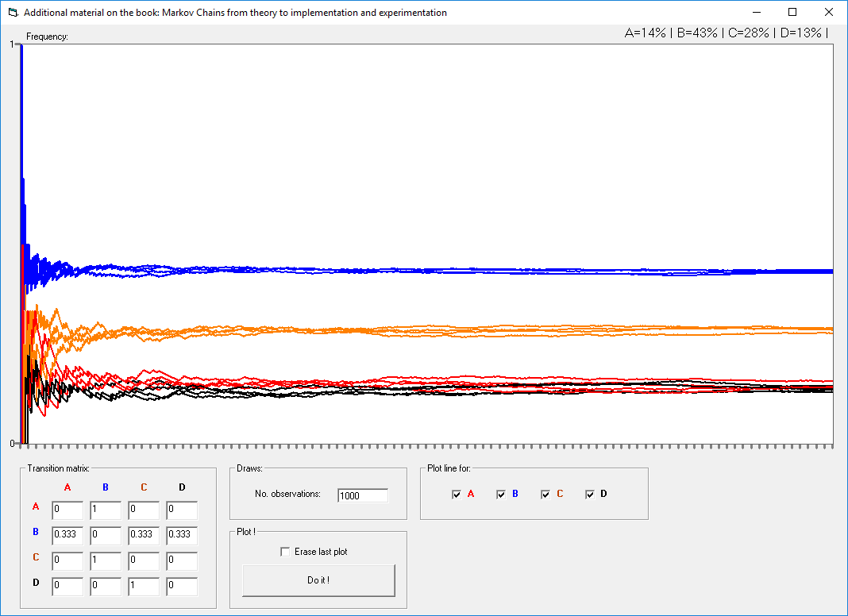Select the C-to-B matrix cell containing 1
848x616 pixels.
click(x=106, y=560)
